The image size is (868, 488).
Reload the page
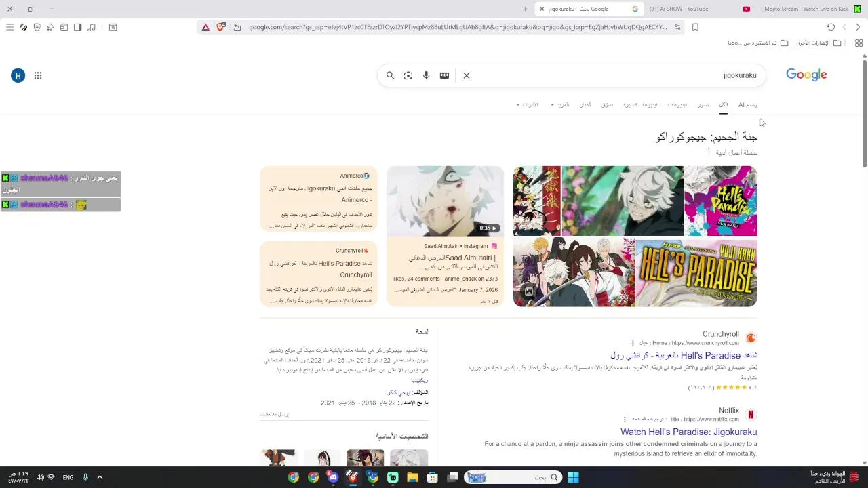831,27
